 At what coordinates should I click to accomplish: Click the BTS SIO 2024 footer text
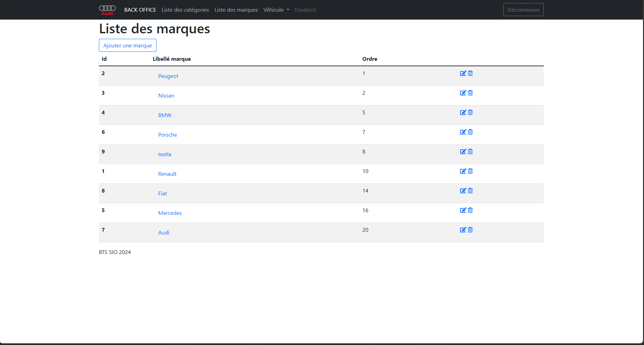115,252
